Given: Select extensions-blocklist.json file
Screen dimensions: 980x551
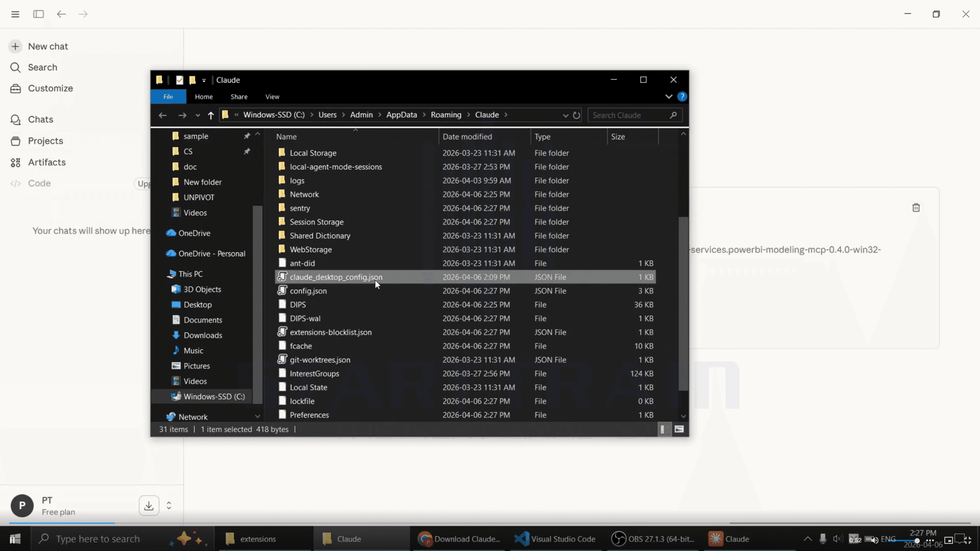Looking at the screenshot, I should 465,332.
